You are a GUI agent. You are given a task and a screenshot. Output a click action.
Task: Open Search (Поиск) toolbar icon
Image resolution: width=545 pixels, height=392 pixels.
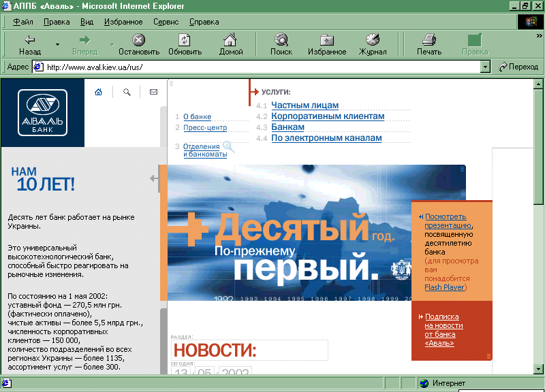[281, 44]
